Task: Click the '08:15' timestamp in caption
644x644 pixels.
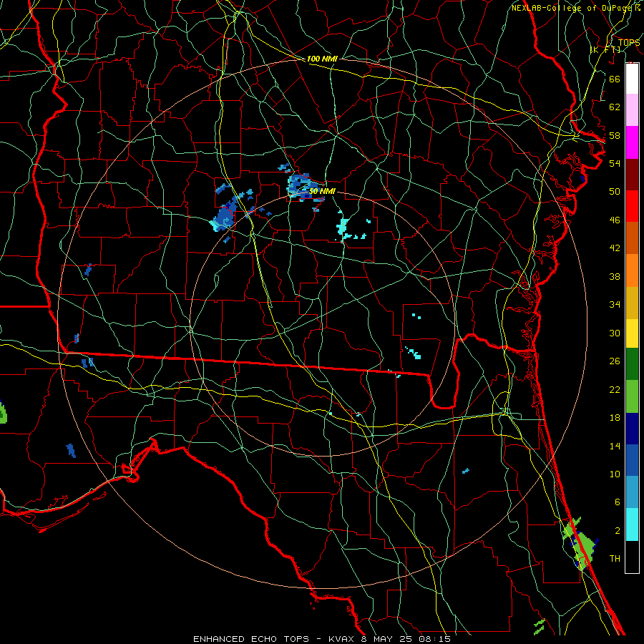Action: [x=434, y=639]
